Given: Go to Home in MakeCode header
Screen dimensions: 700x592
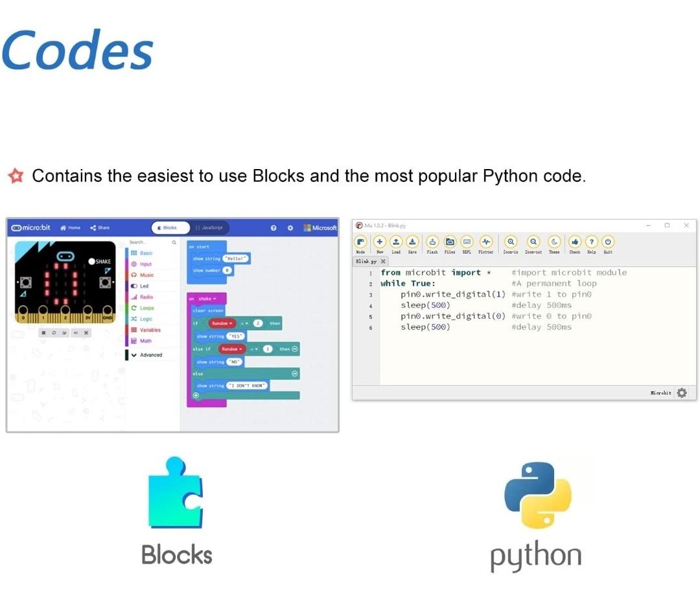Looking at the screenshot, I should (71, 228).
